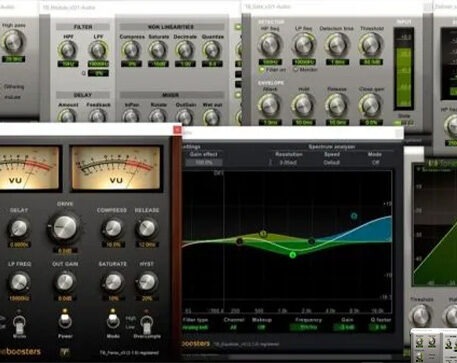This screenshot has width=457, height=363.
Task: Click the Threshold knob in compressor window
Action: (x=420, y=315)
